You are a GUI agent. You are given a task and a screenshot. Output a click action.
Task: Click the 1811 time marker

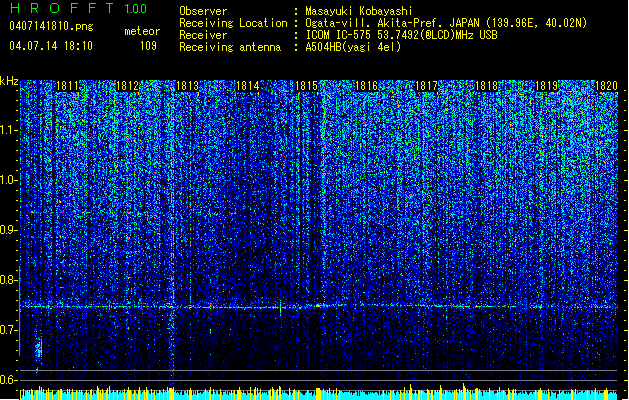click(x=67, y=86)
